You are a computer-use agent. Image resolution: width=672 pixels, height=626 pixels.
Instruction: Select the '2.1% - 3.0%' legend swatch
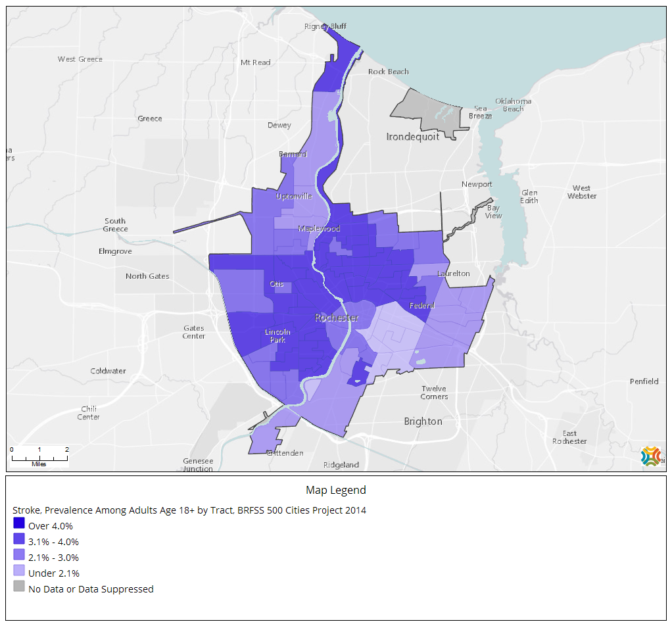pyautogui.click(x=18, y=554)
